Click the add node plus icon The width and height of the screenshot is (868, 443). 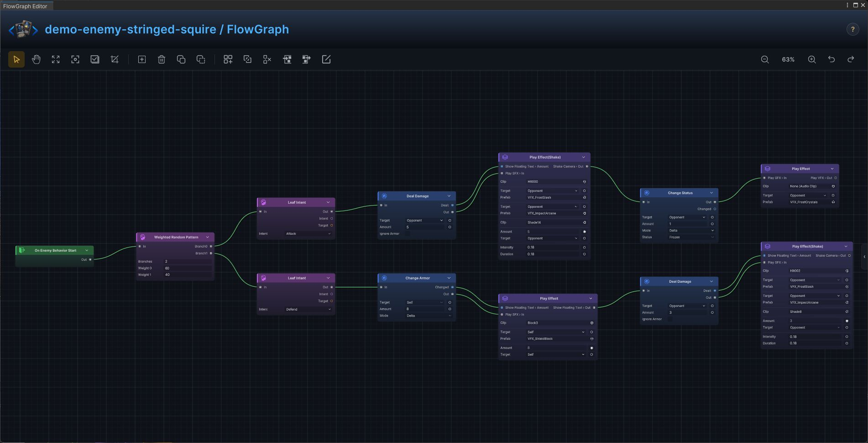point(142,59)
